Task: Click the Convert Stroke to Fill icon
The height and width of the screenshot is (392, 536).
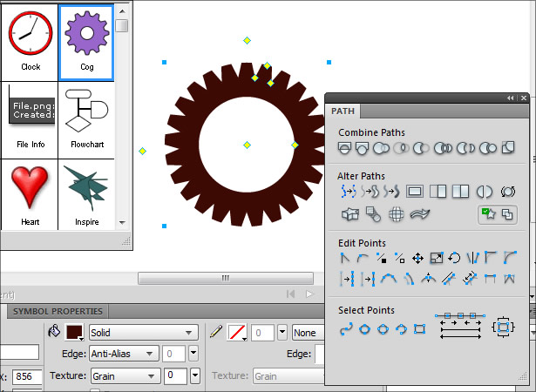Action: pyautogui.click(x=391, y=192)
